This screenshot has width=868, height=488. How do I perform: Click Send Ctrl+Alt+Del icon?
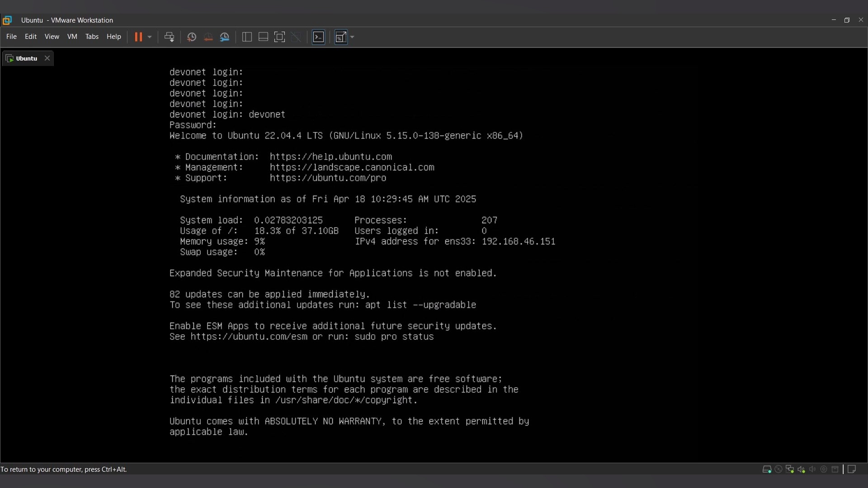[169, 37]
